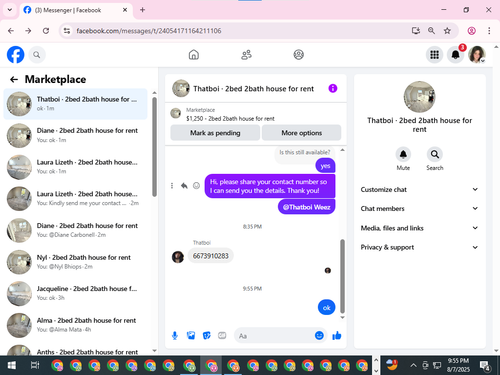500x375 pixels.
Task: Click the Mark as pending button
Action: point(215,133)
